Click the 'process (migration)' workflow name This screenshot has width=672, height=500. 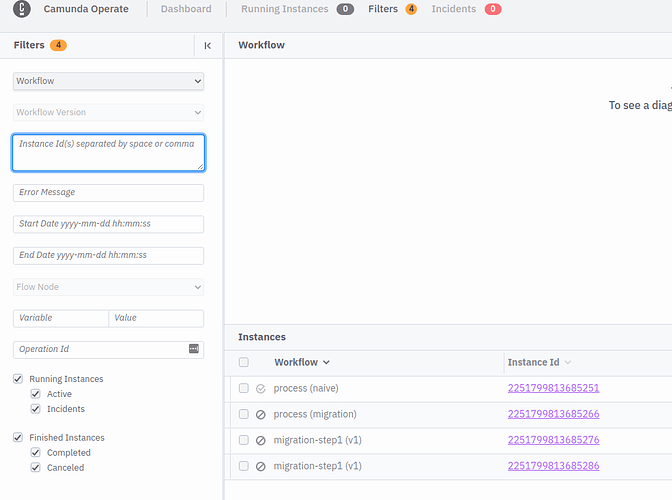tap(315, 414)
